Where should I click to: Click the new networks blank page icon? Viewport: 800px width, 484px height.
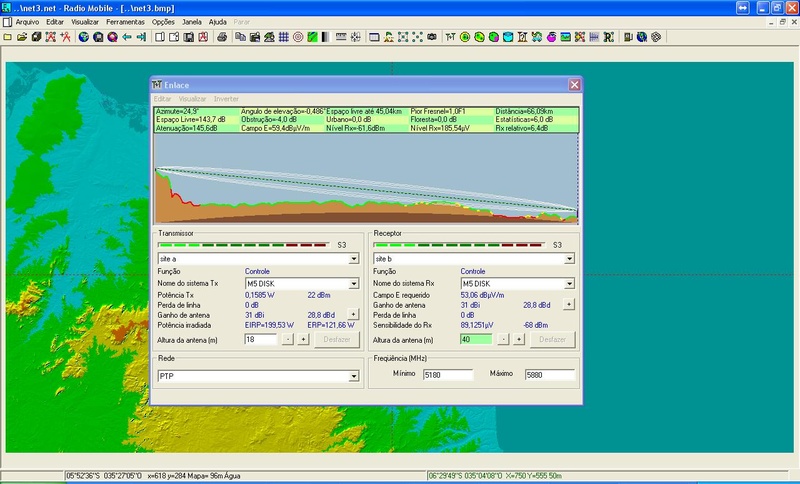click(7, 37)
